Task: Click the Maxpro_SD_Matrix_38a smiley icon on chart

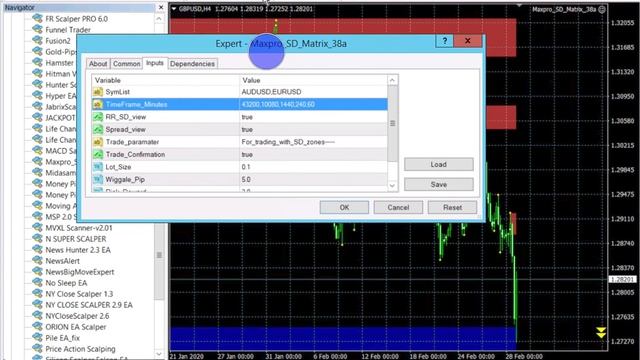Action: pyautogui.click(x=602, y=9)
